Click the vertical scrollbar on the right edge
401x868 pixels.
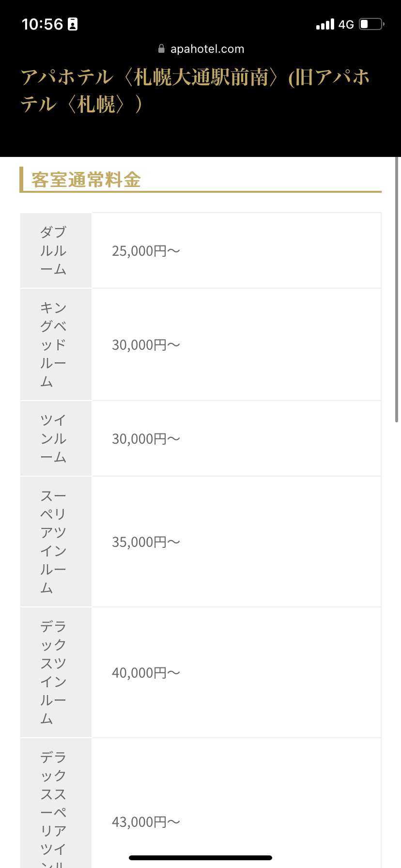[x=397, y=291]
